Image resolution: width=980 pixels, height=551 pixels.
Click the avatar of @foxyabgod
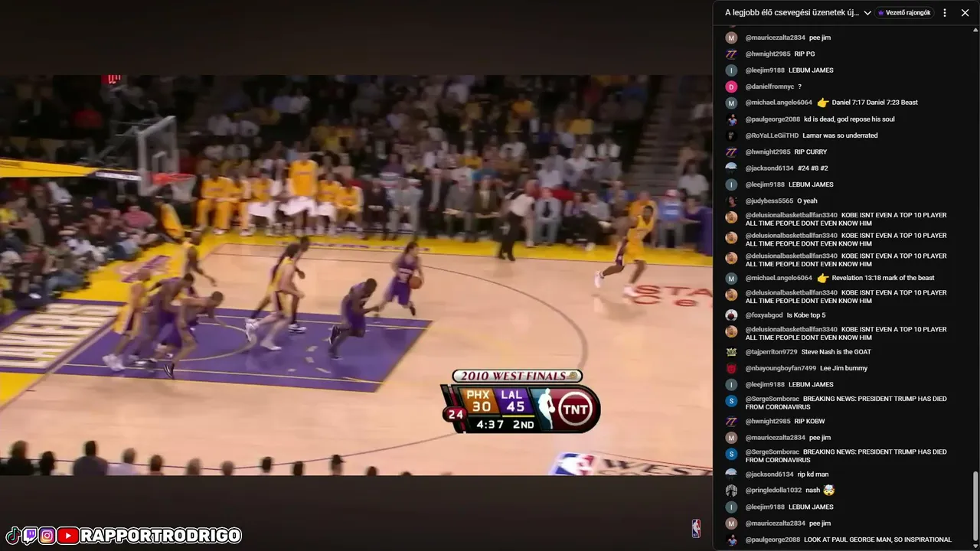click(731, 315)
